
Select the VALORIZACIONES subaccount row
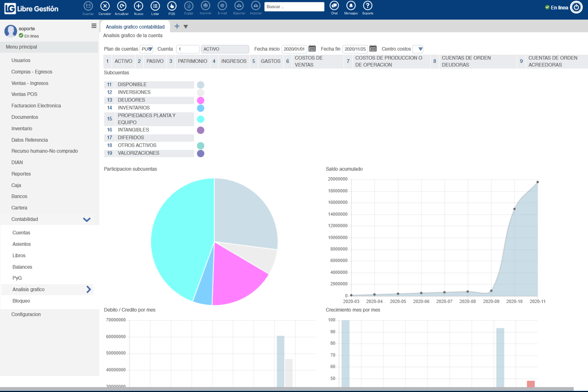point(149,154)
